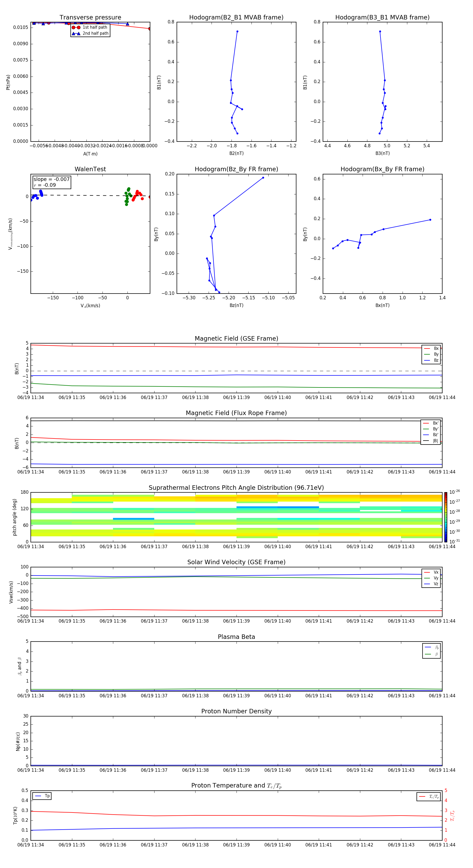Viewport: 473px width, 868px height.
Task: Select "By" in the GSE frame legend
Action: click(x=431, y=354)
